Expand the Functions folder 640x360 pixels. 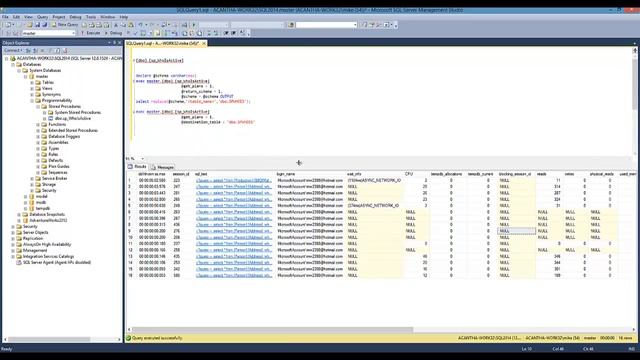[38, 124]
